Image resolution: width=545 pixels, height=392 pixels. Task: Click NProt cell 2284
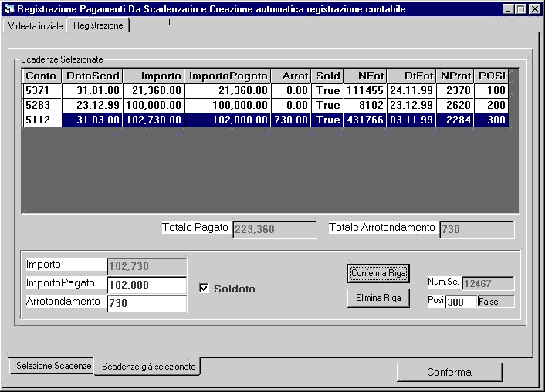455,120
